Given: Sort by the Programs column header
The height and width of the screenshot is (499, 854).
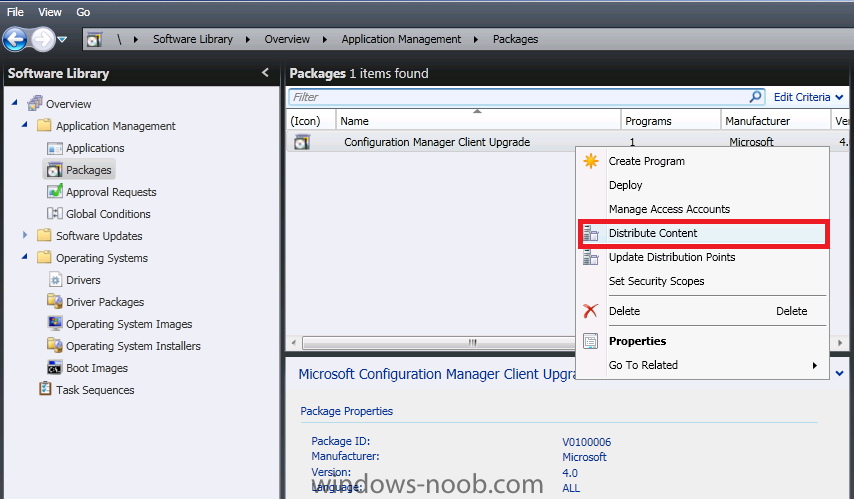Looking at the screenshot, I should coord(670,121).
